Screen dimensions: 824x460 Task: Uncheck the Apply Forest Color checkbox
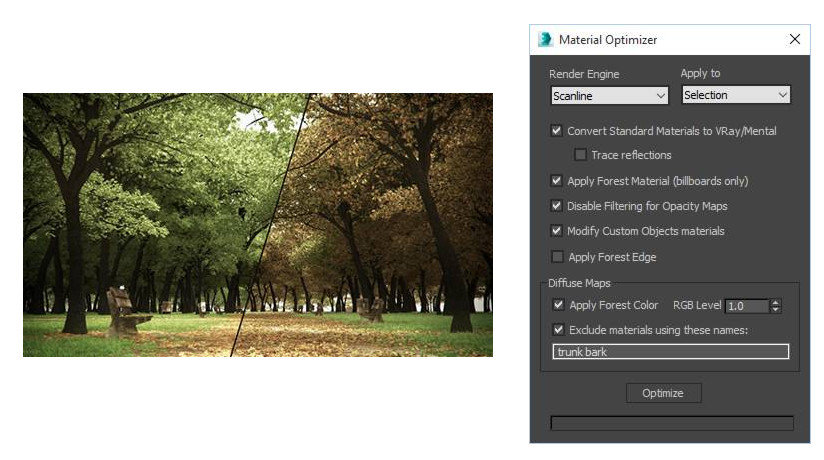point(558,304)
